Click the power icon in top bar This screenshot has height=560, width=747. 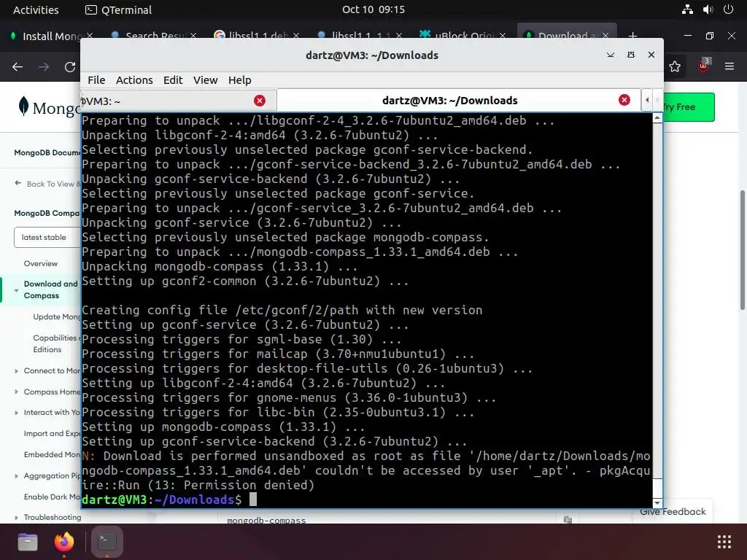(x=728, y=9)
